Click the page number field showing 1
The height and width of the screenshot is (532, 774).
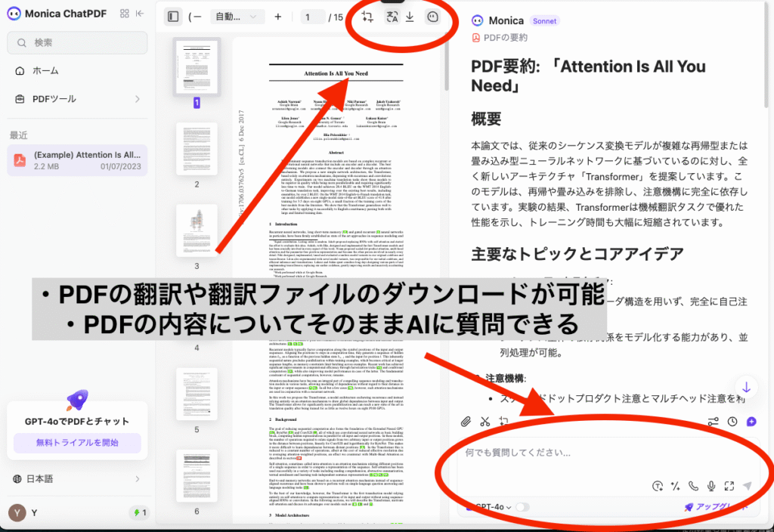(x=312, y=17)
